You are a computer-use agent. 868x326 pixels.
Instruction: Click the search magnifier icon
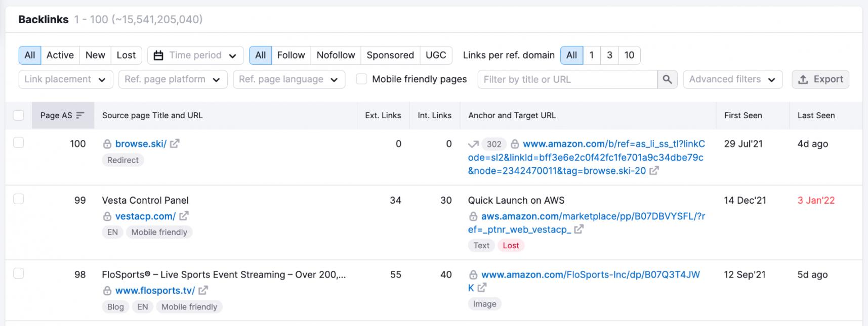[x=667, y=79]
